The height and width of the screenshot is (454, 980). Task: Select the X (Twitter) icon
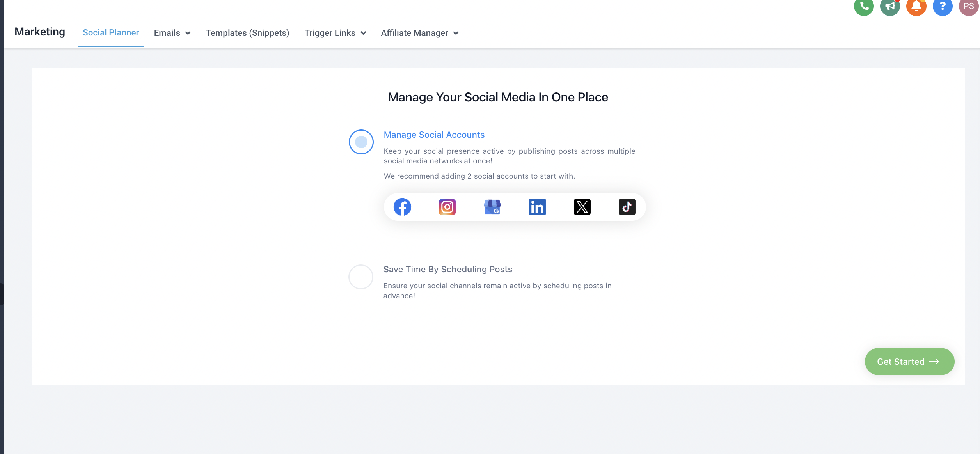[582, 207]
